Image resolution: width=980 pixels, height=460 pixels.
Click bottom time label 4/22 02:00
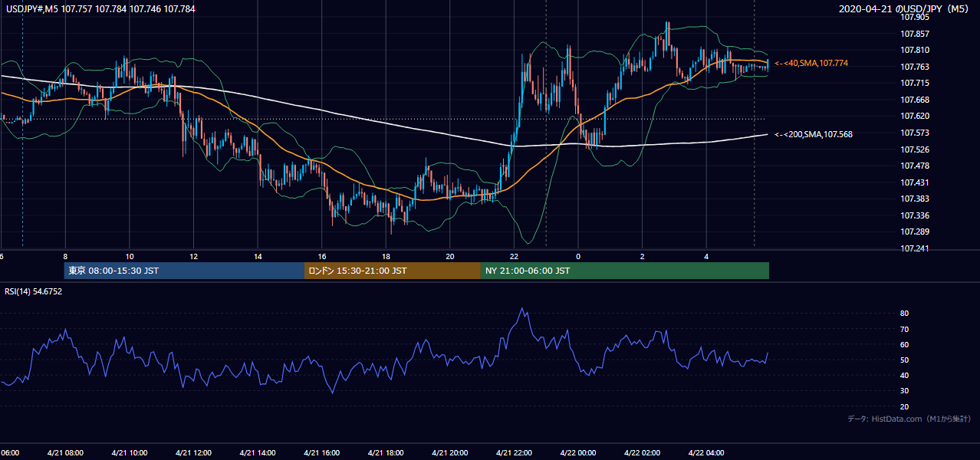641,453
